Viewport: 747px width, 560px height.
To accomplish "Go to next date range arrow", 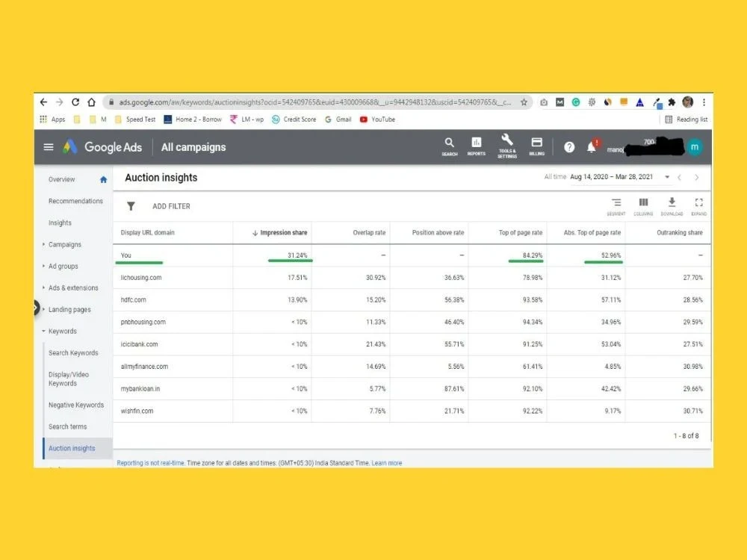I will pos(696,177).
